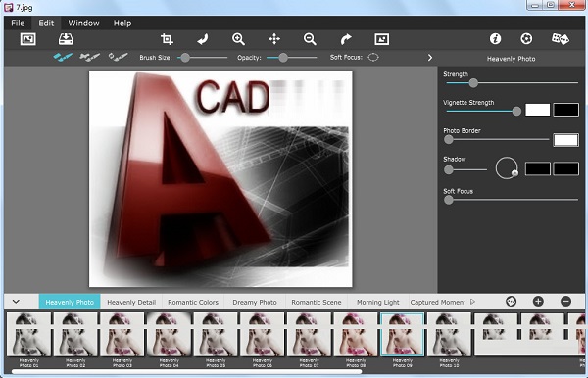Viewport: 588px width, 378px height.
Task: Expand the brush toolbar right arrow
Action: click(x=430, y=58)
